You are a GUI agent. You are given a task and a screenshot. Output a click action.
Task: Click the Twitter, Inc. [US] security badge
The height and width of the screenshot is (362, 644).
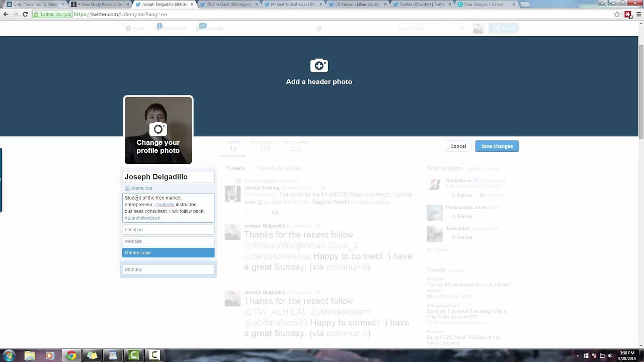coord(52,14)
